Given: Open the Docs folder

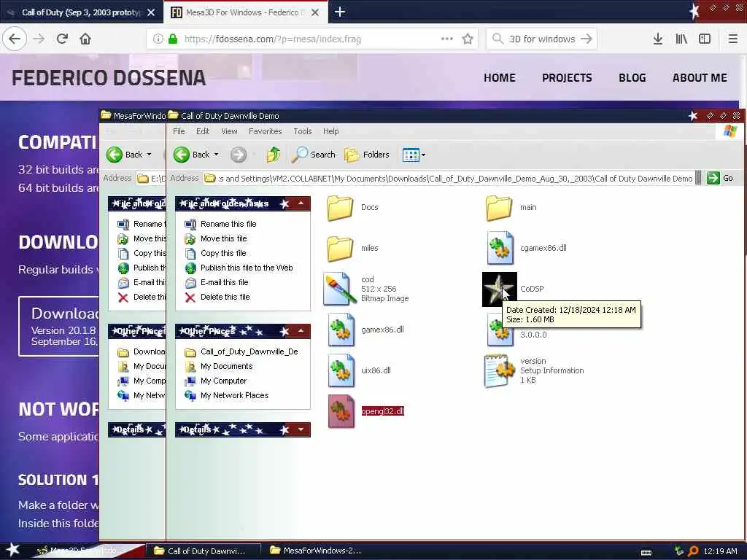Looking at the screenshot, I should (x=340, y=208).
